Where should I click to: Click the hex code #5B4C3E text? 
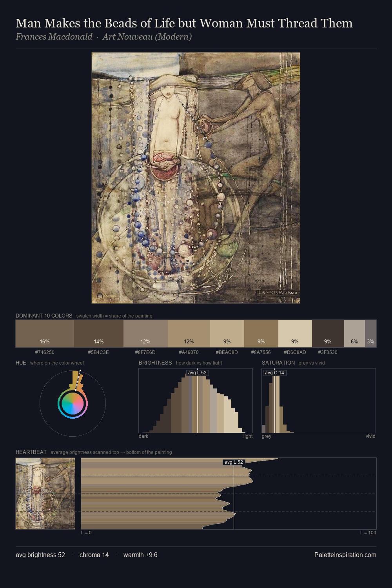tap(98, 352)
